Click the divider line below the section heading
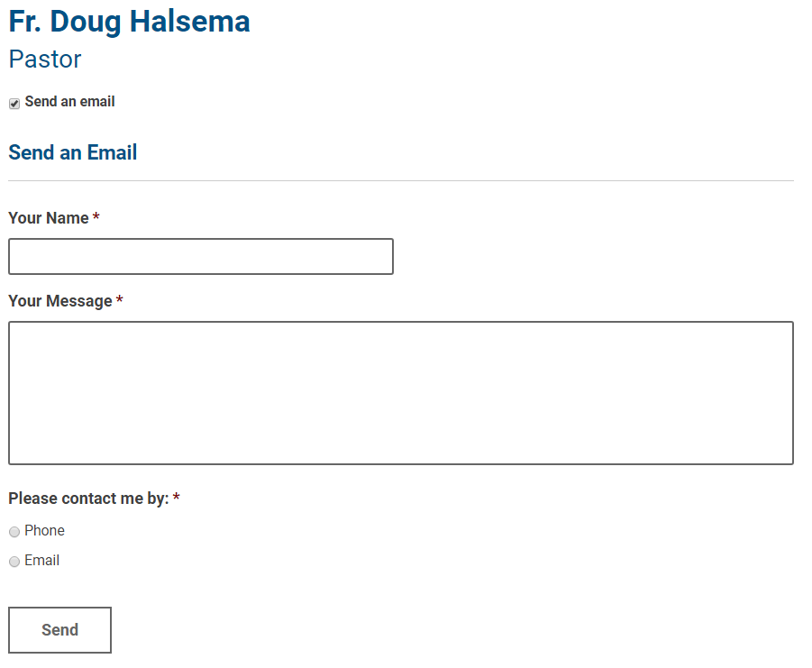812x668 pixels. click(401, 181)
